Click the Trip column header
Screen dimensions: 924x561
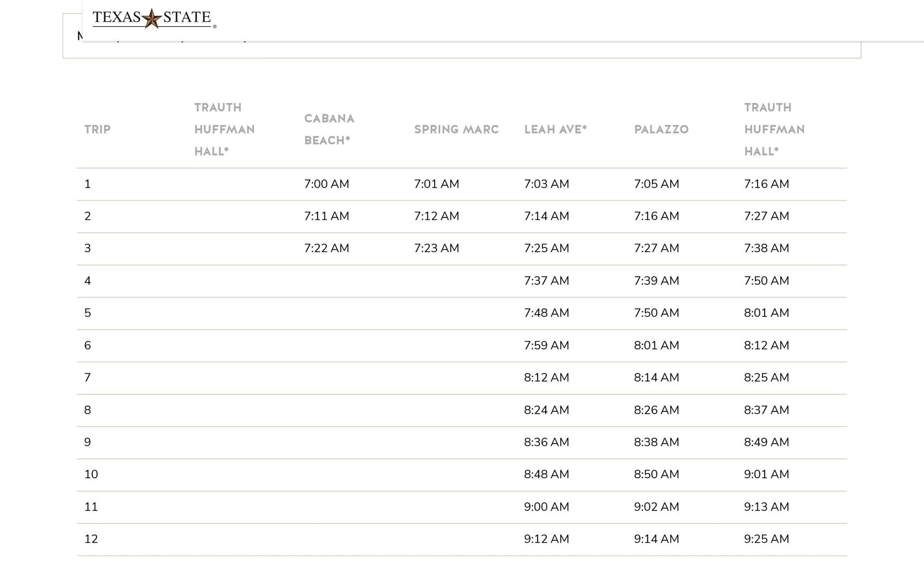coord(97,129)
